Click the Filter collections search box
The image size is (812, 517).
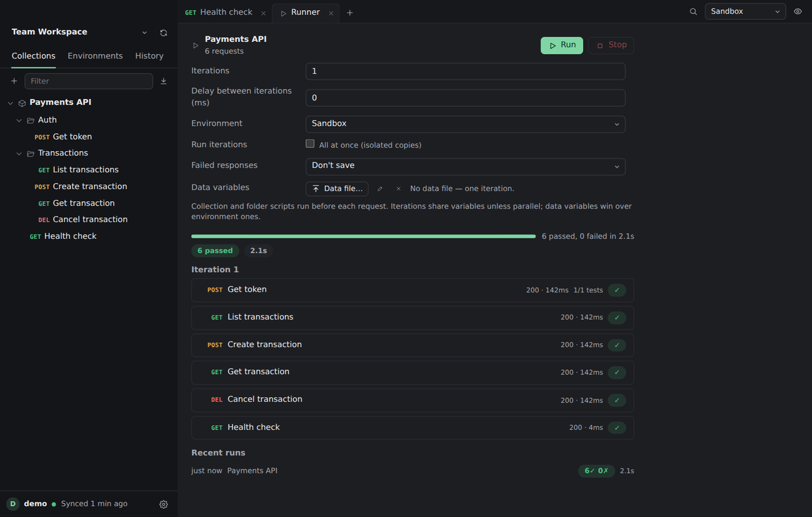[x=89, y=81]
